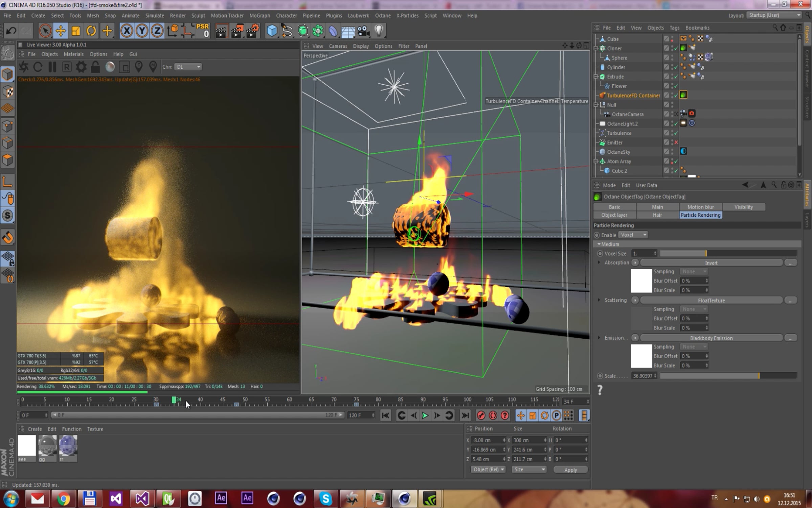Open the Chn channel dropdown

coord(188,67)
